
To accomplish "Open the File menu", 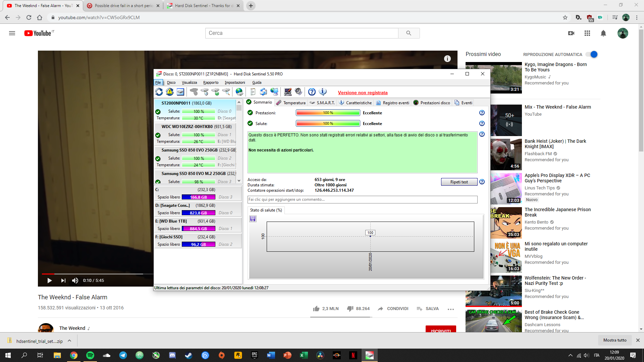I will (x=158, y=82).
